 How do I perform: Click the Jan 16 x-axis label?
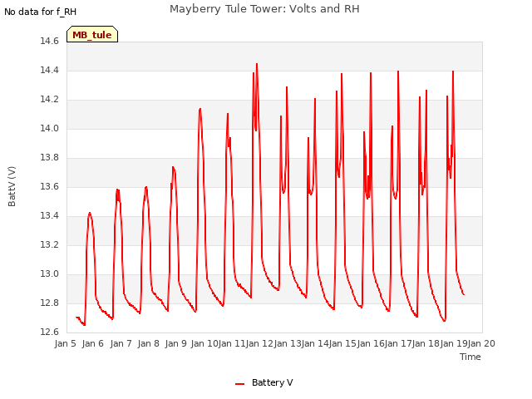pyautogui.click(x=371, y=343)
